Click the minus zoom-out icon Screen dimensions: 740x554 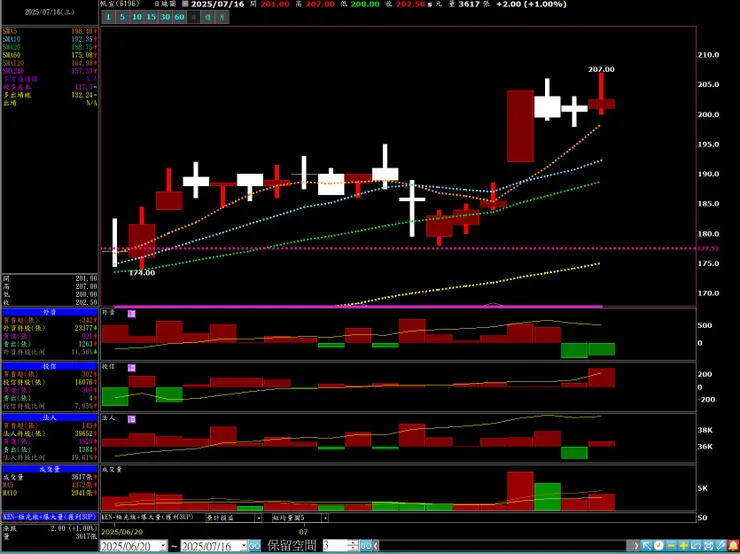pos(671,546)
